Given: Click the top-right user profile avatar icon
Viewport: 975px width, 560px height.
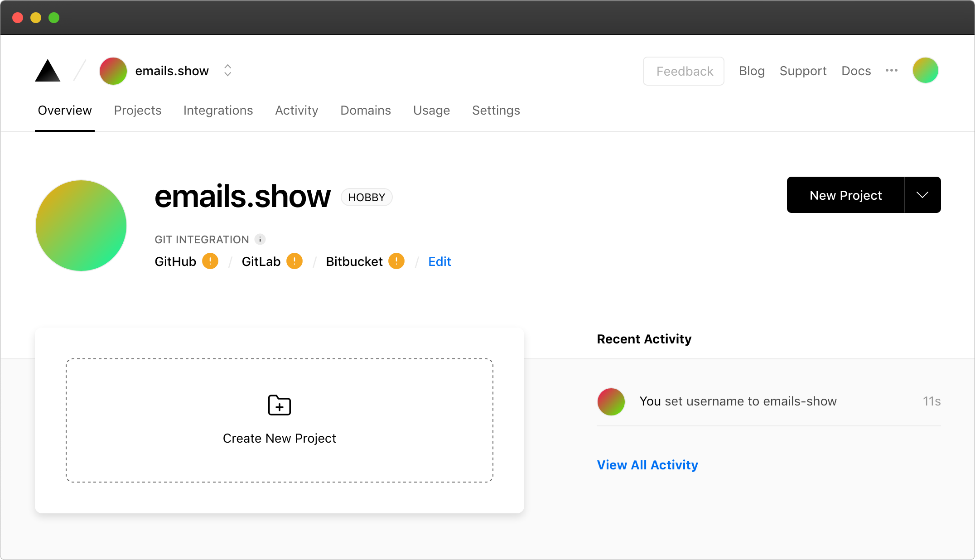Looking at the screenshot, I should (x=926, y=70).
